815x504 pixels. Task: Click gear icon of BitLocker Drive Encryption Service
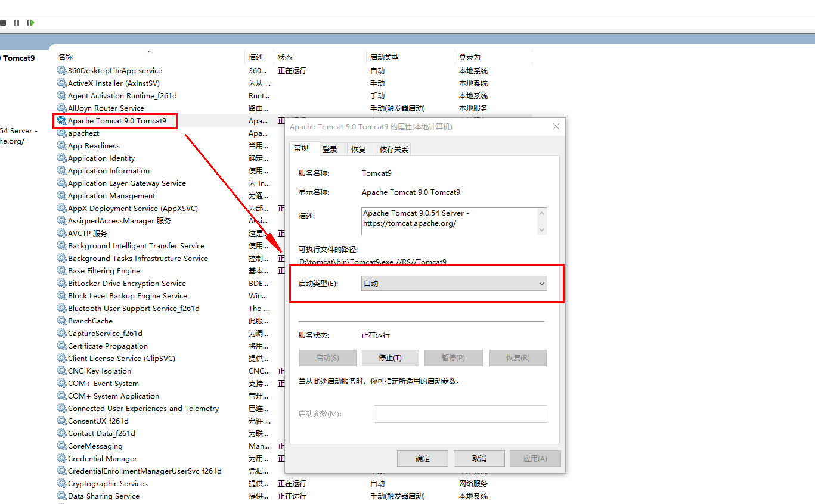pos(62,283)
